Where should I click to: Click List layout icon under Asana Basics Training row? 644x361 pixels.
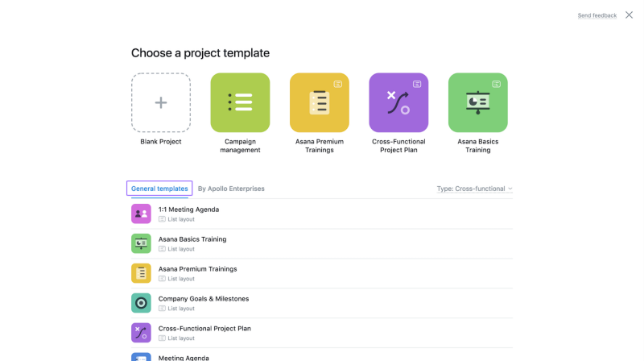coord(163,249)
